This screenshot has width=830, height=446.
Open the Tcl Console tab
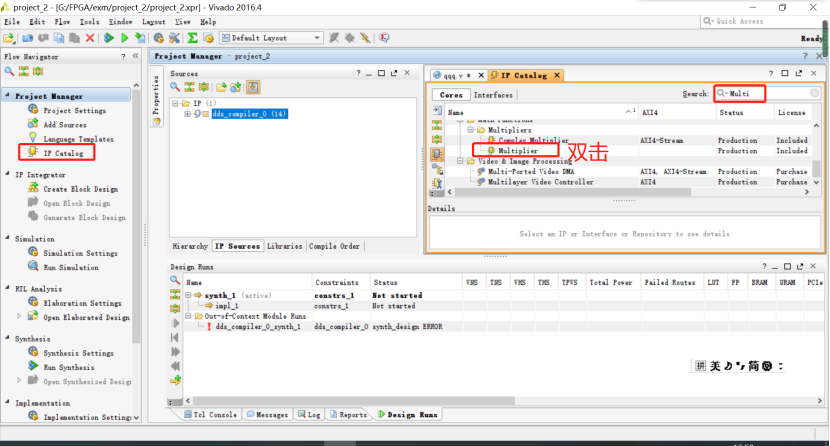click(211, 415)
